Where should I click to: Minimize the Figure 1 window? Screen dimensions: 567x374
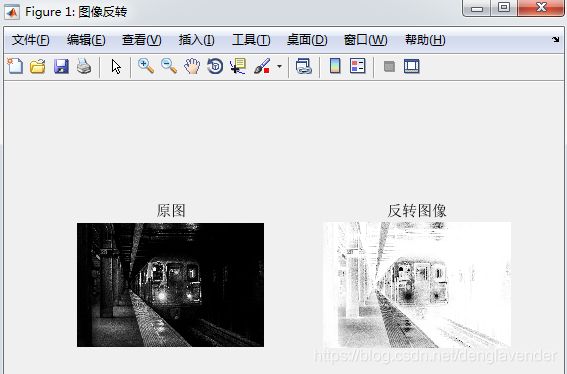[x=477, y=8]
